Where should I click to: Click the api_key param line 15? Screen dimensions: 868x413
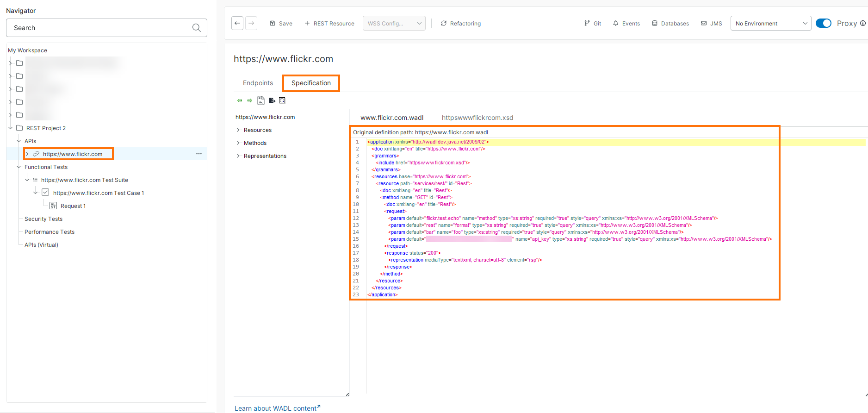[x=580, y=239]
